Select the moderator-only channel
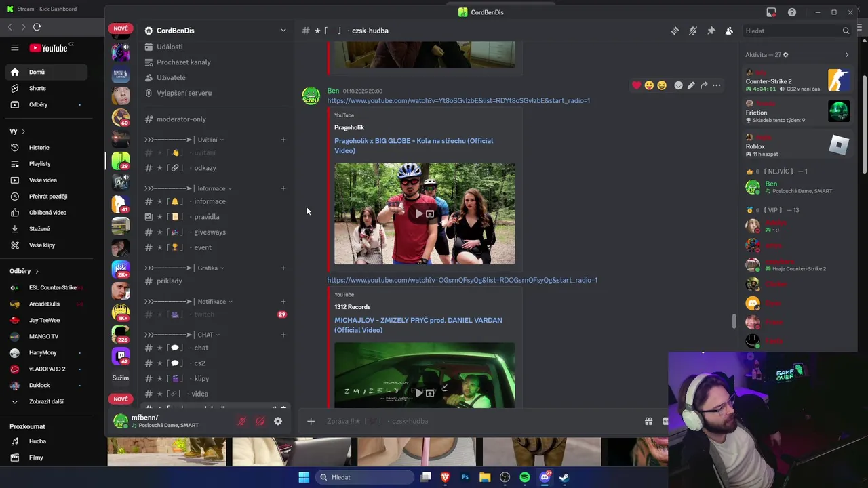The height and width of the screenshot is (488, 868). (216, 119)
